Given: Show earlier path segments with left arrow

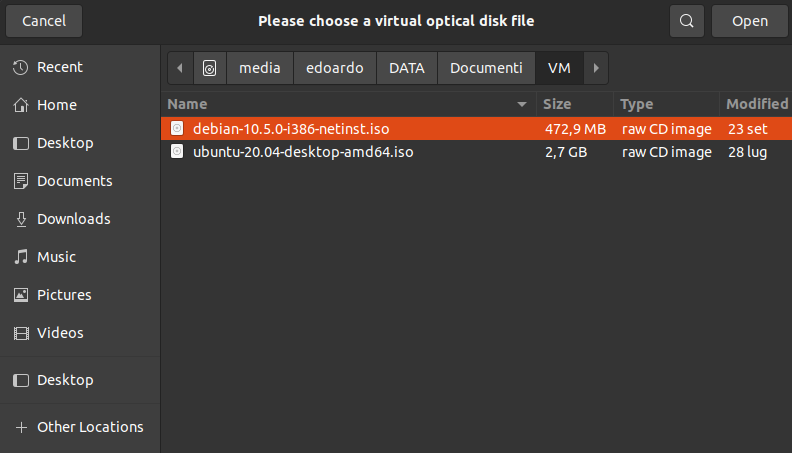Looking at the screenshot, I should click(x=180, y=68).
